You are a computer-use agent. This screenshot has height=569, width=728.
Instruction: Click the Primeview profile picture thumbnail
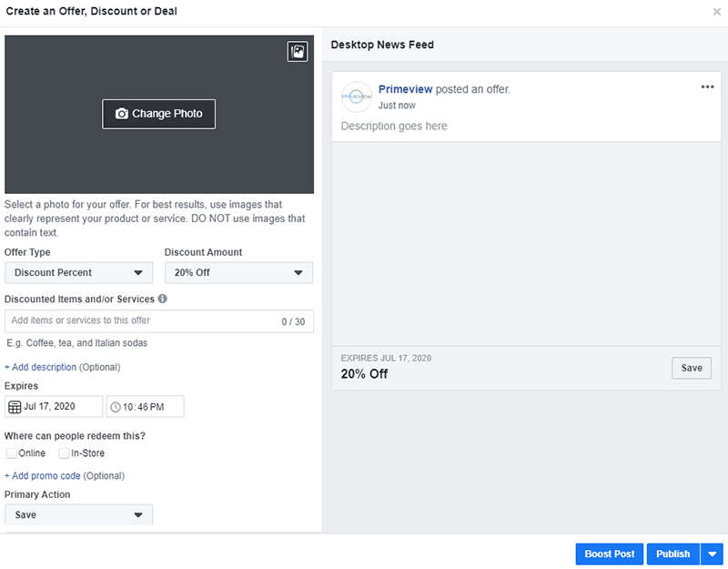click(356, 97)
